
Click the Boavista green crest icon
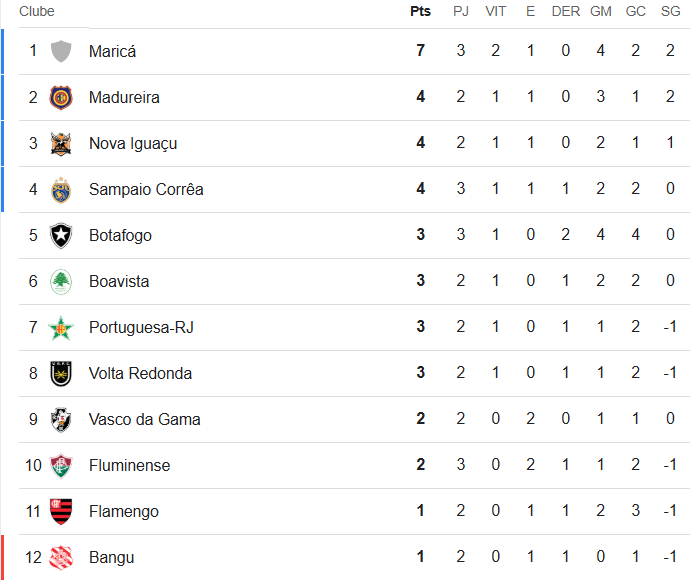pos(61,281)
